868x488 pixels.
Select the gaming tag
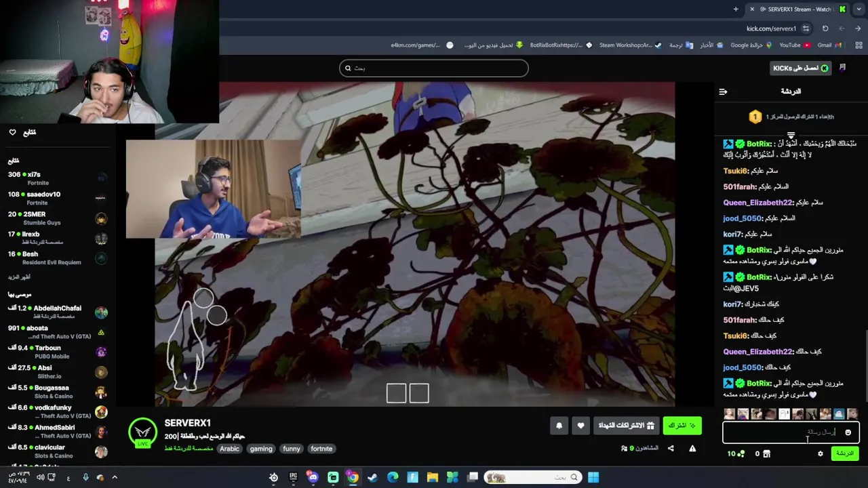[261, 449]
